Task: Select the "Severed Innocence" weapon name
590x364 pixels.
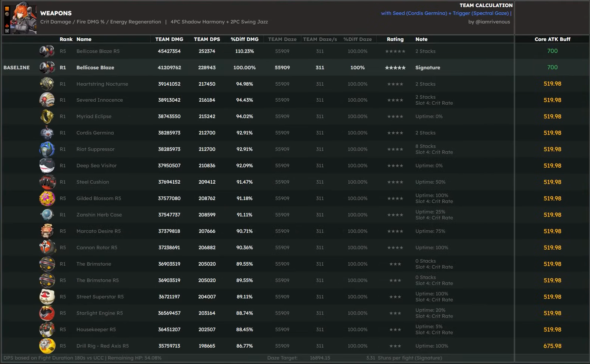Action: [100, 100]
